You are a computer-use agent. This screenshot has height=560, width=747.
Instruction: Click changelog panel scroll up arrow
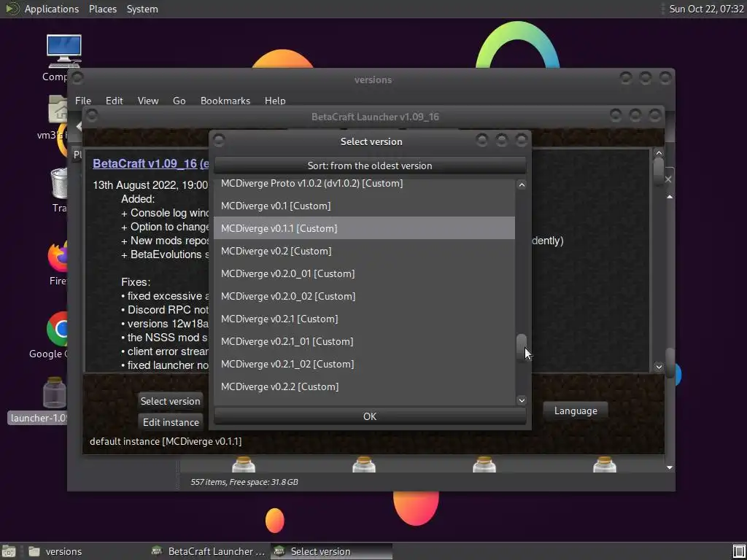(659, 153)
